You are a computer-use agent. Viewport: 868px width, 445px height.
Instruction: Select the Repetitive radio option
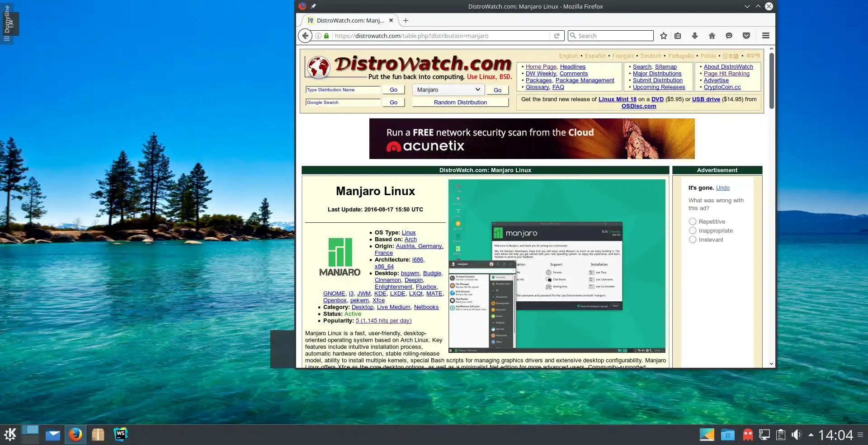(x=693, y=221)
